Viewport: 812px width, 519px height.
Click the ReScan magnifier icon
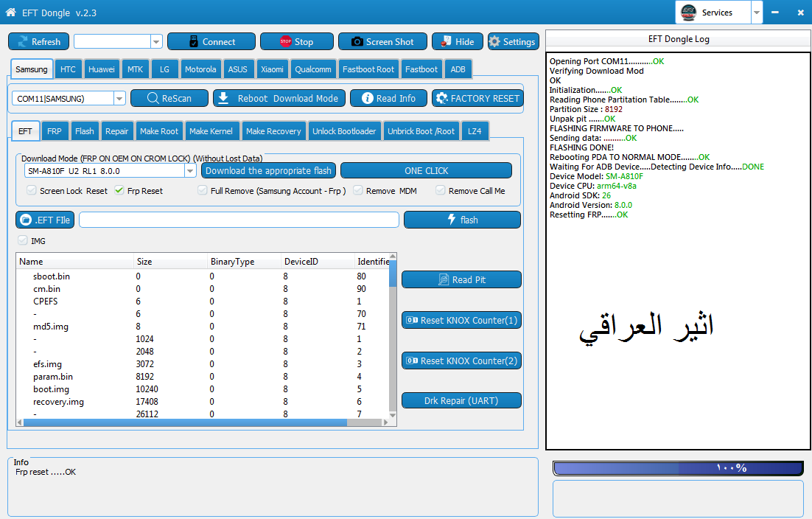(153, 98)
